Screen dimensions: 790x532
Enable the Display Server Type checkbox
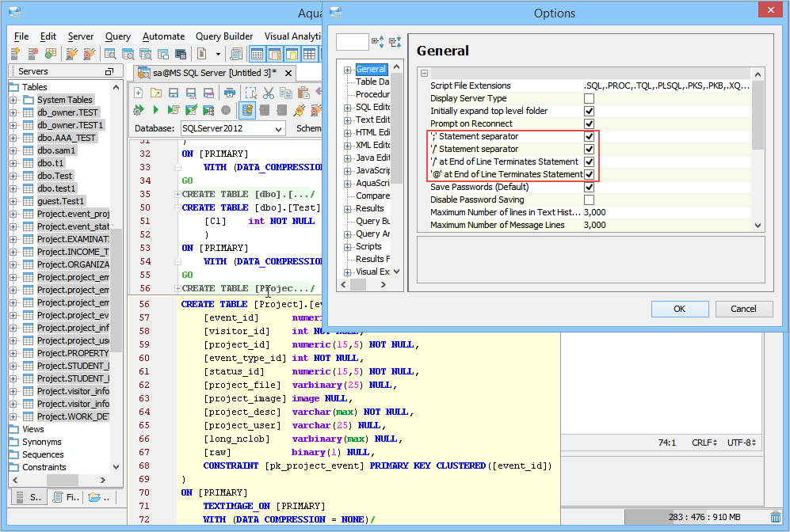(x=589, y=98)
